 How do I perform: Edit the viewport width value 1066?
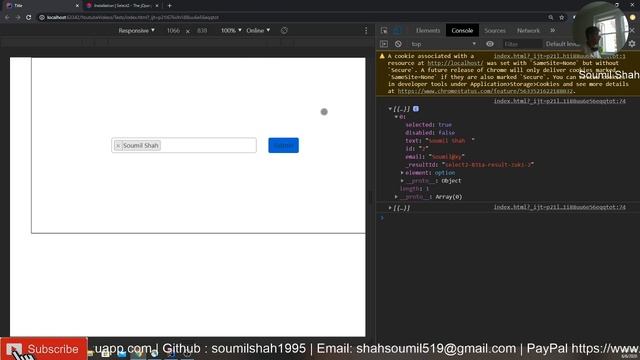tap(173, 31)
